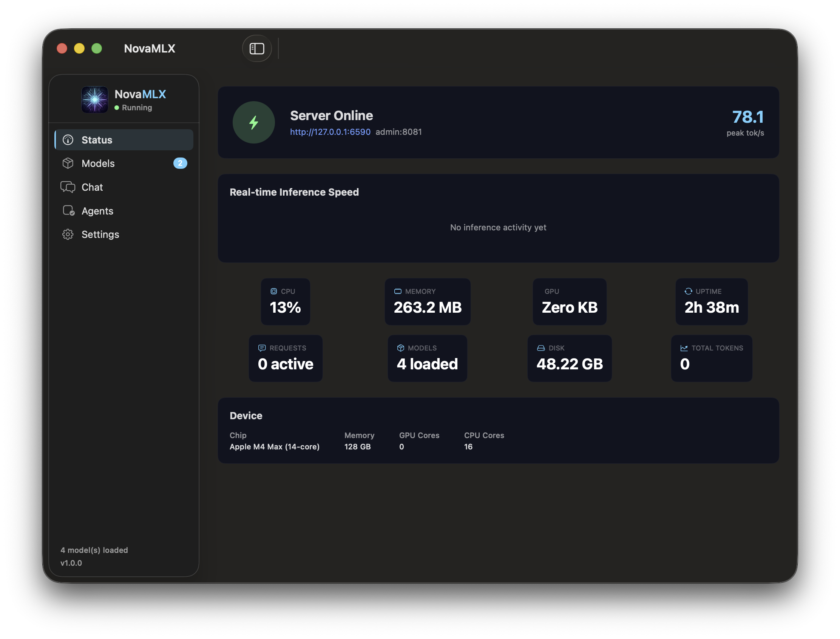Click the Models count badge showing 2
This screenshot has height=639, width=840.
(x=180, y=163)
